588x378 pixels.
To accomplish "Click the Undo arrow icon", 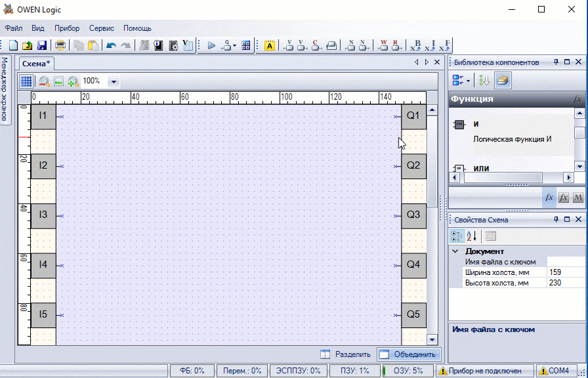I will pyautogui.click(x=111, y=46).
